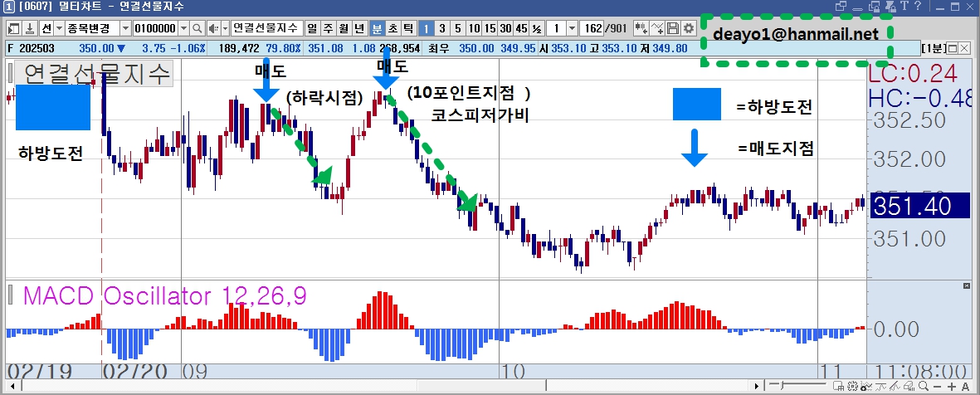Select the 30-minute interval button
This screenshot has height=395, width=980.
(505, 28)
